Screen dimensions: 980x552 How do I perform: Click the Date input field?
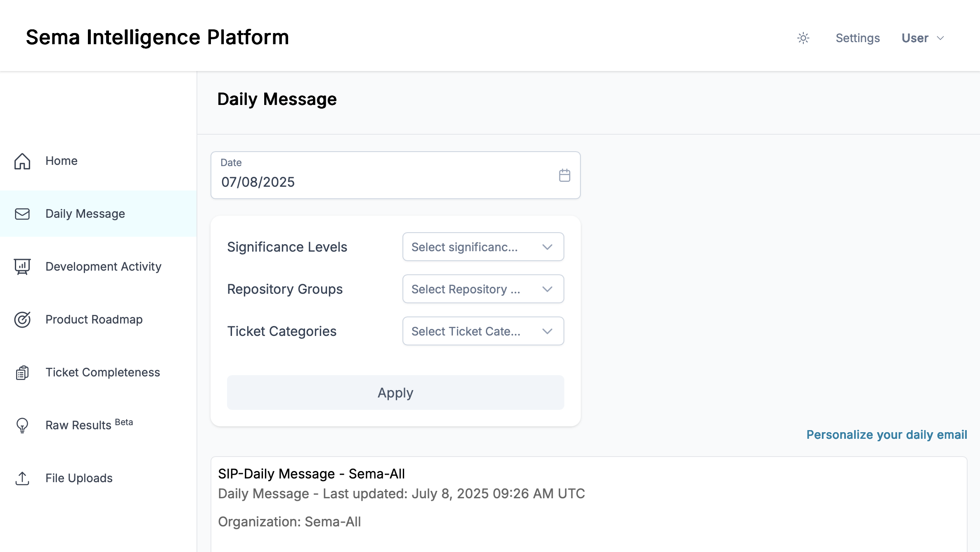(x=395, y=175)
